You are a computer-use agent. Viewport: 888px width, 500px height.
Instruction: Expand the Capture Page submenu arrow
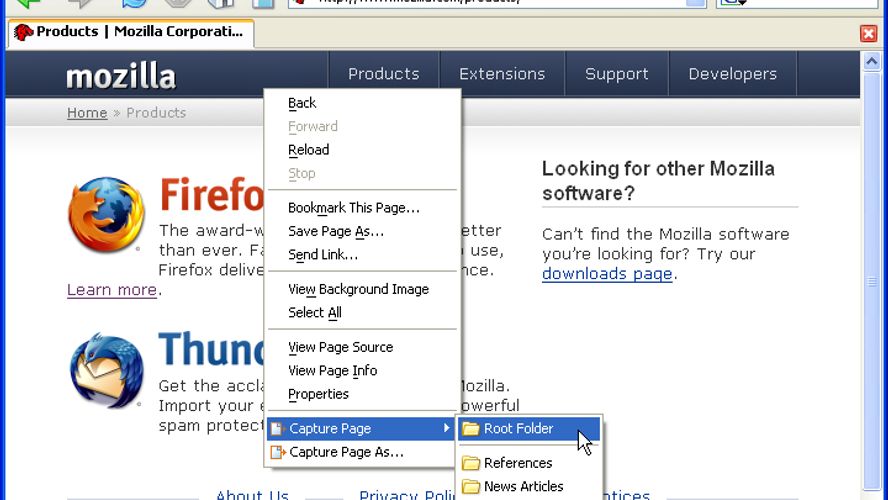tap(447, 428)
